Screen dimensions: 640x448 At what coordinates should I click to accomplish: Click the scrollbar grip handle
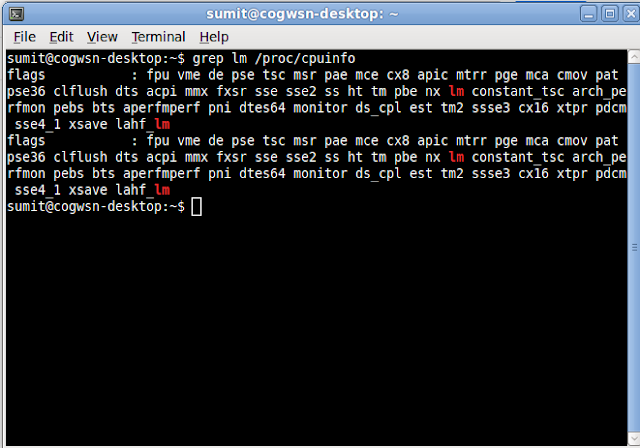coord(634,247)
